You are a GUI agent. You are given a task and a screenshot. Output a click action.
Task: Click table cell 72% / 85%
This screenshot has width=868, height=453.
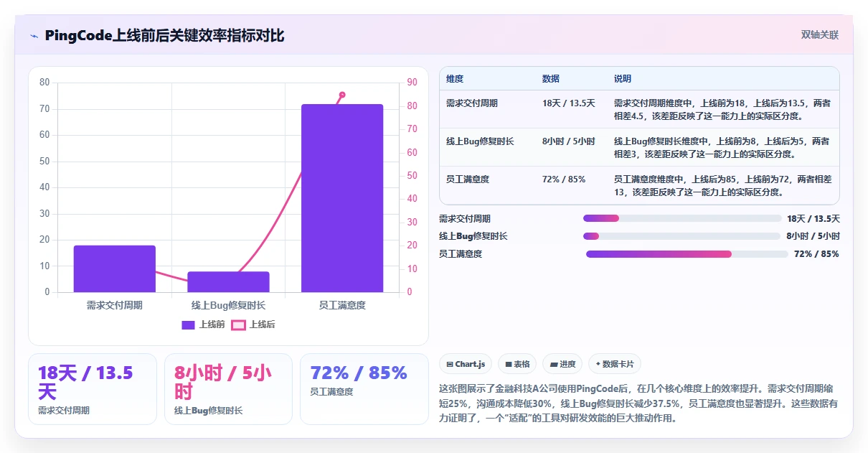pyautogui.click(x=564, y=179)
